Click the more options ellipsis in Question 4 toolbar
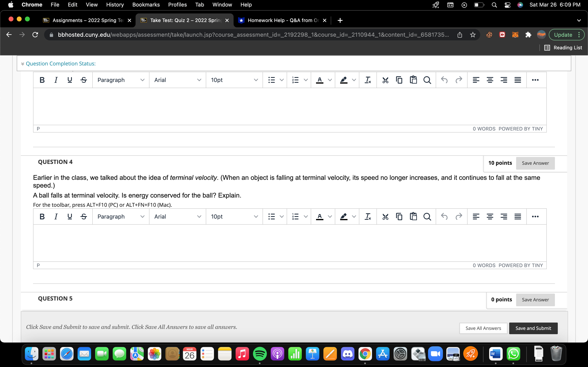 coord(535,217)
